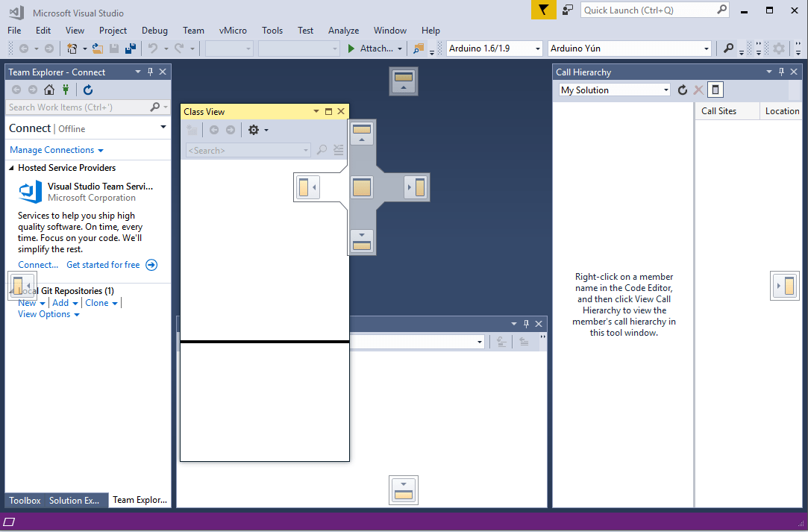Image resolution: width=808 pixels, height=532 pixels.
Task: Click the magnifier icon right of Arduino Yún
Action: [x=728, y=48]
